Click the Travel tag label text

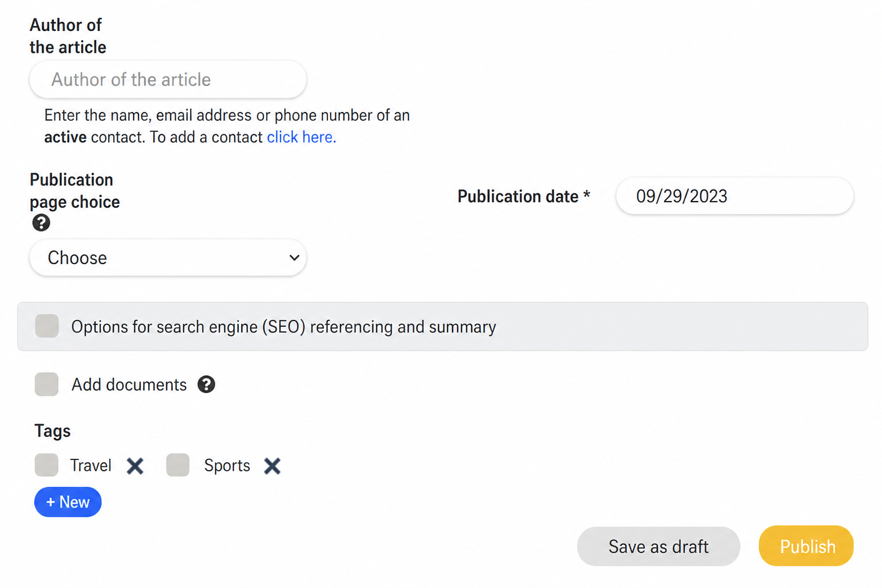pos(91,466)
